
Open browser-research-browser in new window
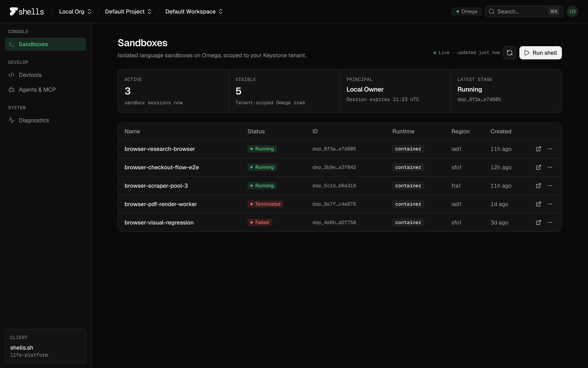tap(538, 149)
